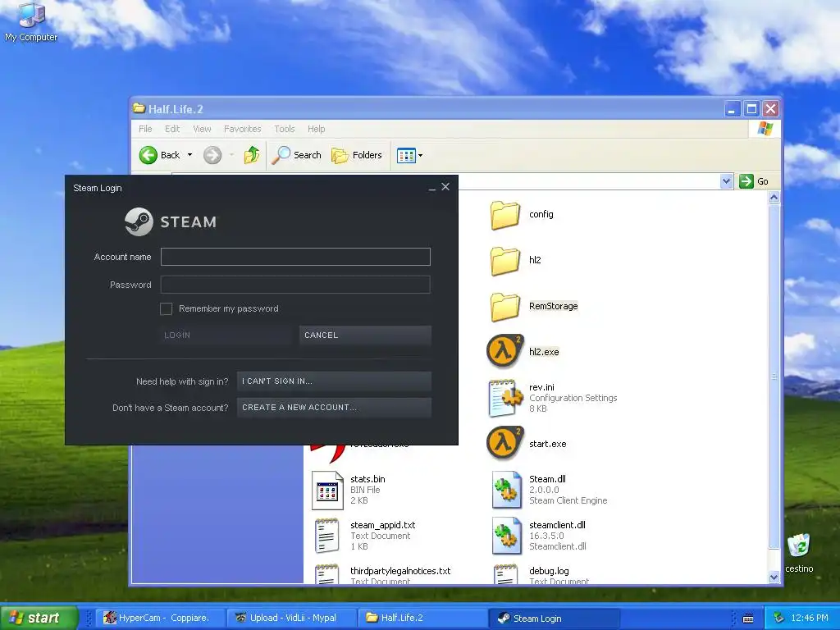The image size is (840, 630).
Task: Enable Remember my password checkbox
Action: point(166,308)
